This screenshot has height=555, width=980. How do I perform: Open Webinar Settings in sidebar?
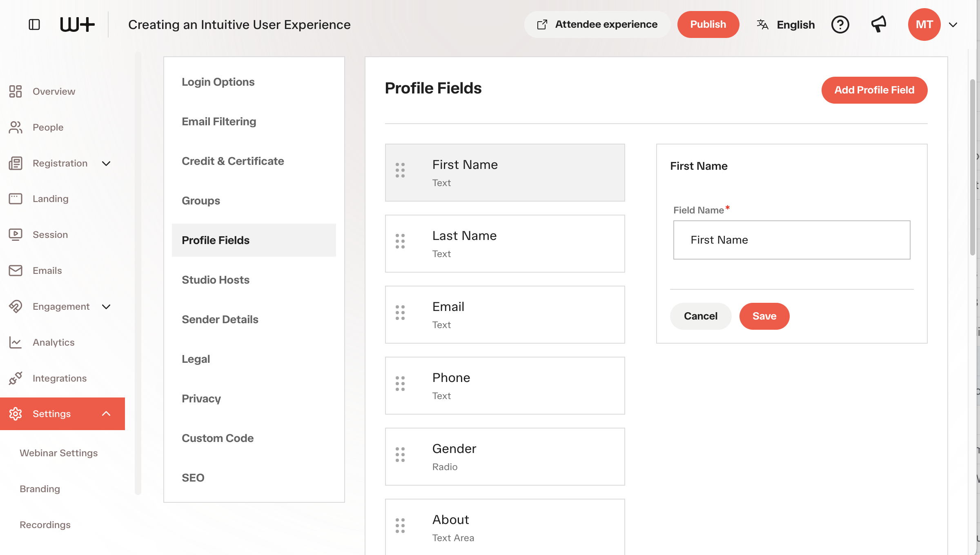[59, 453]
